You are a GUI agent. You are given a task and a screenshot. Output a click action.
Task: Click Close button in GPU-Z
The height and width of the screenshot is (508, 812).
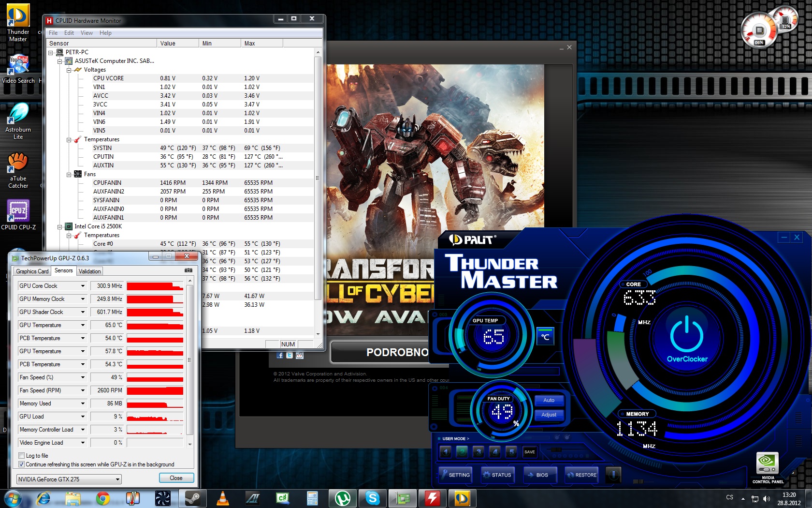click(x=176, y=478)
